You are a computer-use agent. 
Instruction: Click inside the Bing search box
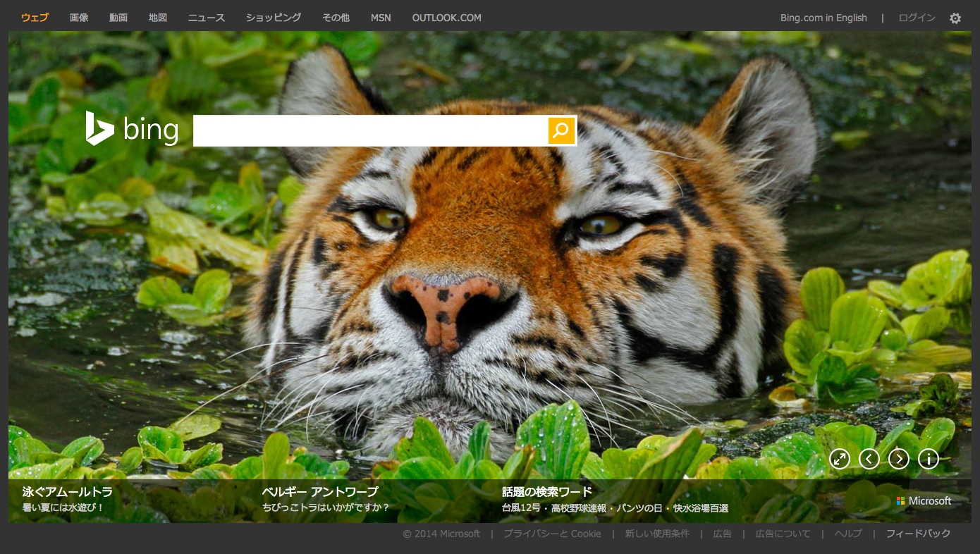click(x=370, y=130)
